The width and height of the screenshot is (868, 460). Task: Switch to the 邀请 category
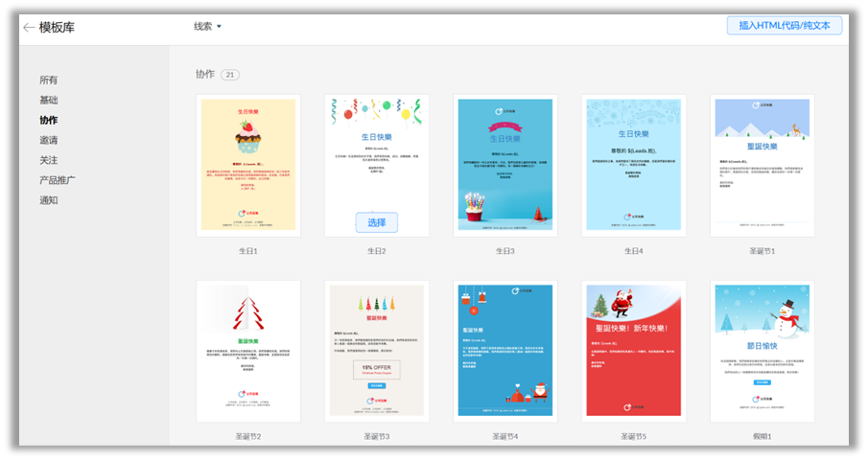[49, 140]
